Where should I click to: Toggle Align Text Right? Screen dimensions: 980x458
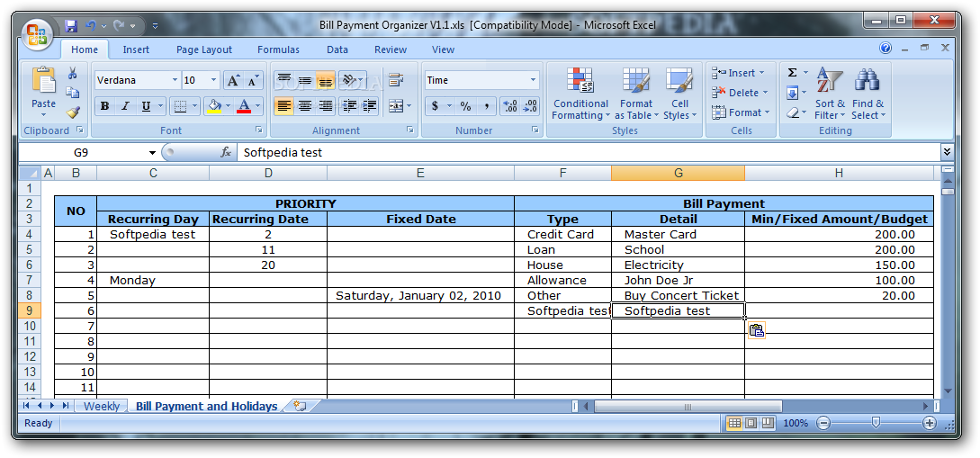click(x=325, y=106)
